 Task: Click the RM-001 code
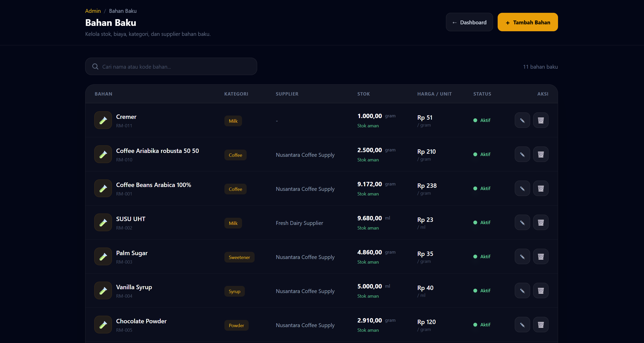(x=124, y=194)
